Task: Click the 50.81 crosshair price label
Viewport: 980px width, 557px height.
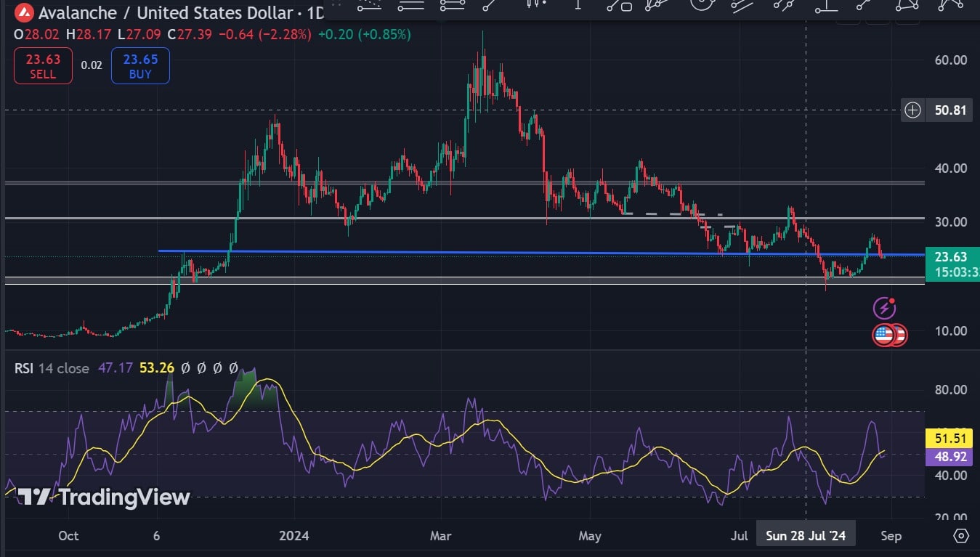Action: 950,110
